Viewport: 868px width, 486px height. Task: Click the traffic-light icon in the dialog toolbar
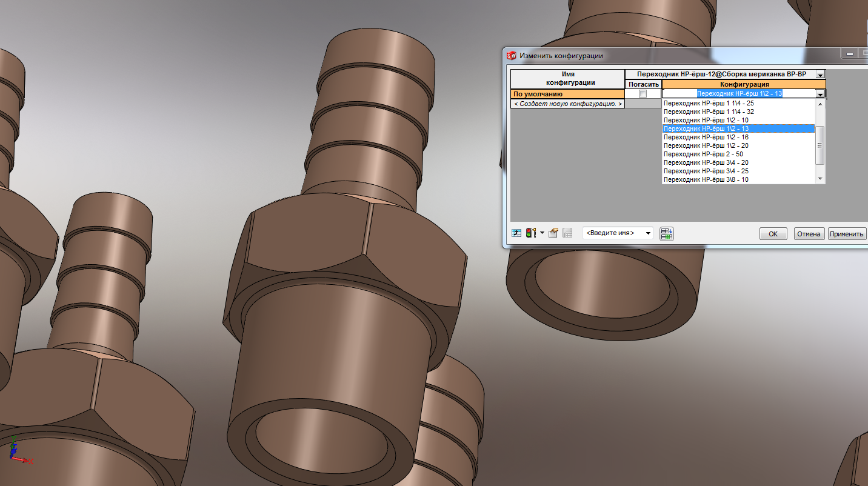click(x=531, y=233)
